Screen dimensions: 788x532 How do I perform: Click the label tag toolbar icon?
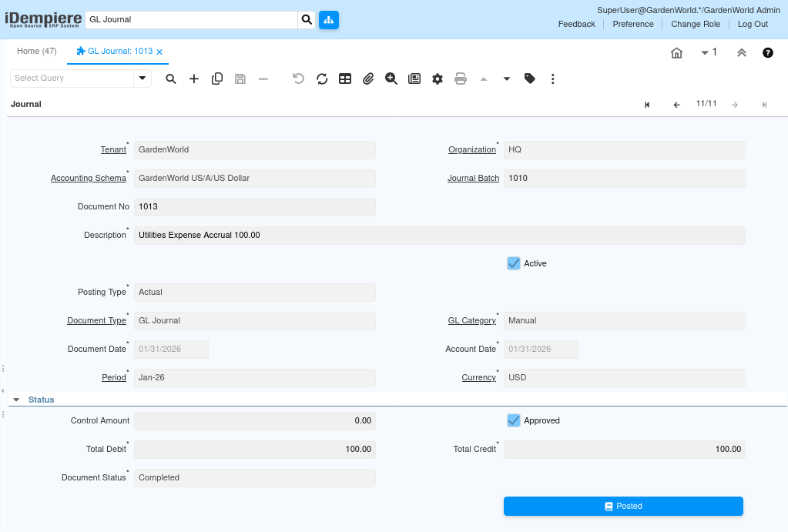click(x=530, y=79)
